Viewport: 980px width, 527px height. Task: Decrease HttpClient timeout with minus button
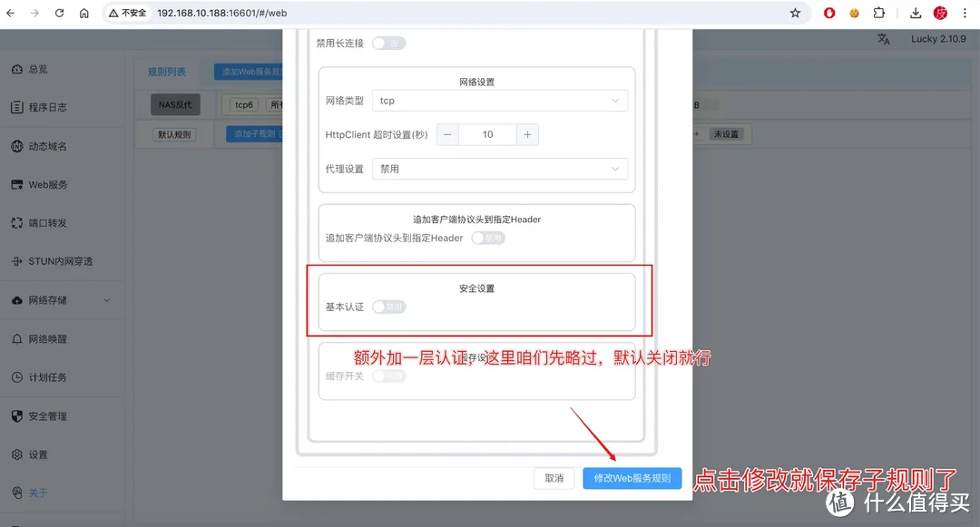[447, 135]
